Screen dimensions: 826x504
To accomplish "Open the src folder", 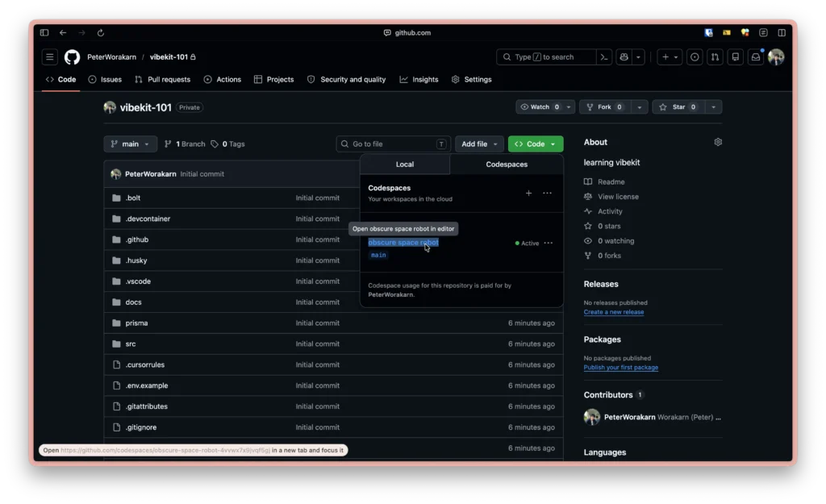I will 130,344.
